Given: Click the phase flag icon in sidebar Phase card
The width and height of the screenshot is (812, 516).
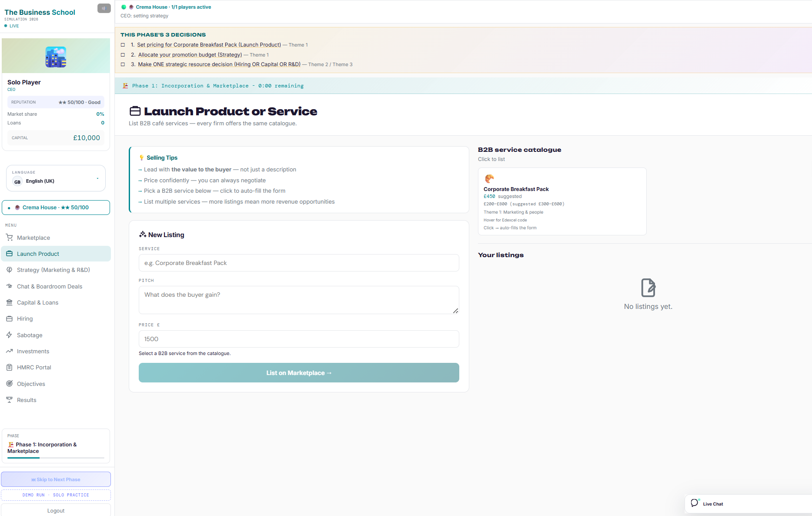Looking at the screenshot, I should pyautogui.click(x=11, y=445).
